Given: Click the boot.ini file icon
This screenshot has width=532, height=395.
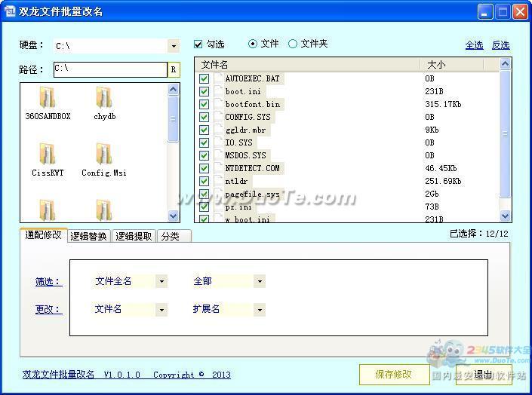Looking at the screenshot, I should (x=219, y=91).
